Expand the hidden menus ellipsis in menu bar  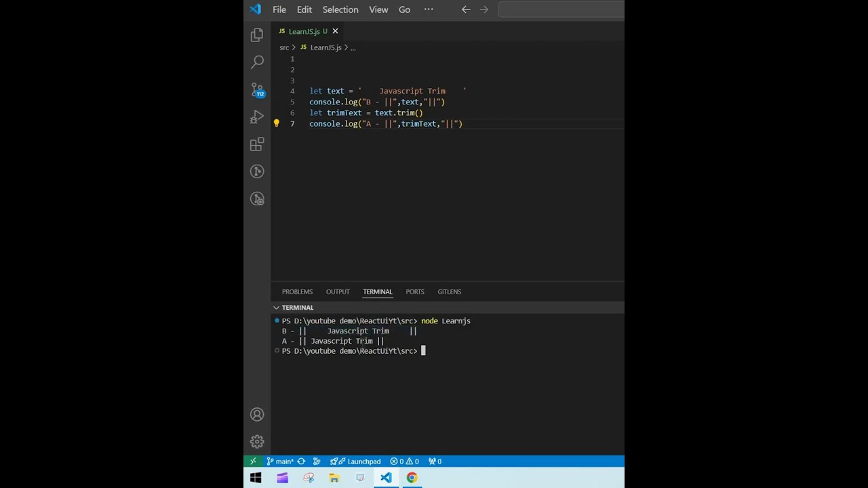pos(429,9)
